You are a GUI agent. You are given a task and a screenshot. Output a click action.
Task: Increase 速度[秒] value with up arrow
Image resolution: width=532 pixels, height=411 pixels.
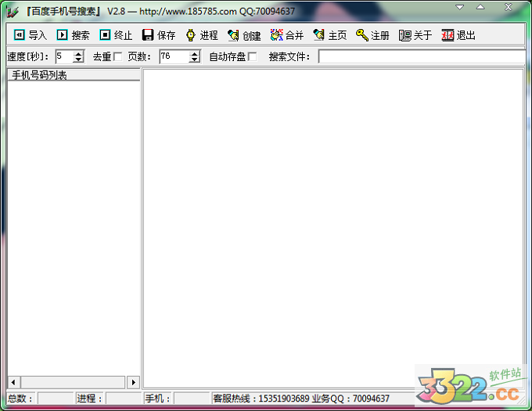pos(78,53)
